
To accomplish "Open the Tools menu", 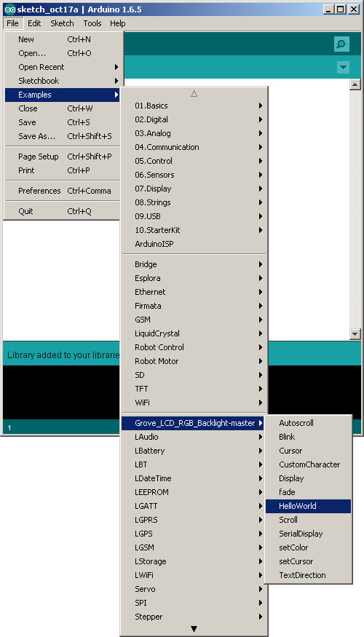I will 92,23.
